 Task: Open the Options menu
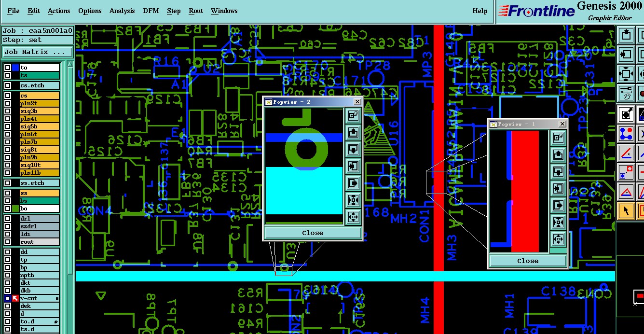(90, 11)
